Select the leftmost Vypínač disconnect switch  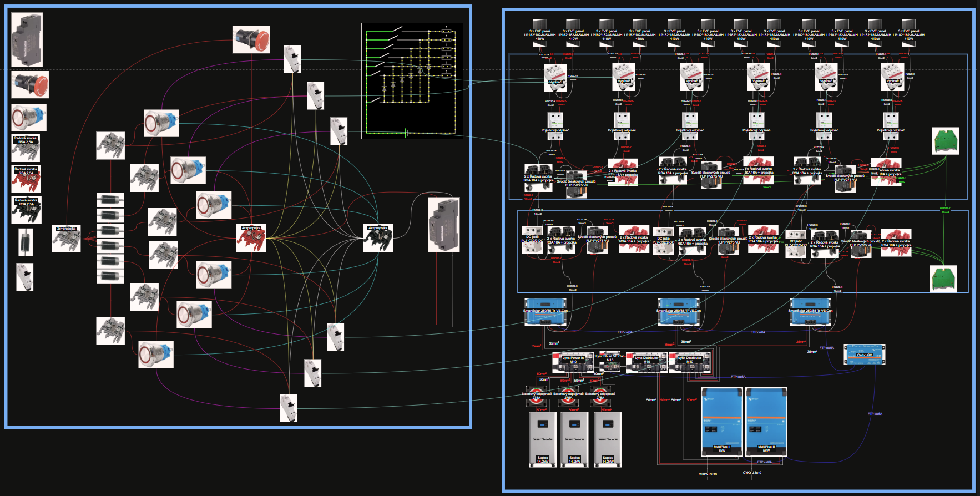click(x=555, y=77)
